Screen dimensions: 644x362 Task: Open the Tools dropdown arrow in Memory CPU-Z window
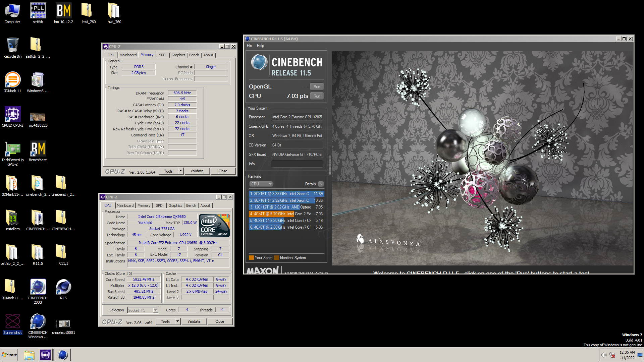click(180, 171)
